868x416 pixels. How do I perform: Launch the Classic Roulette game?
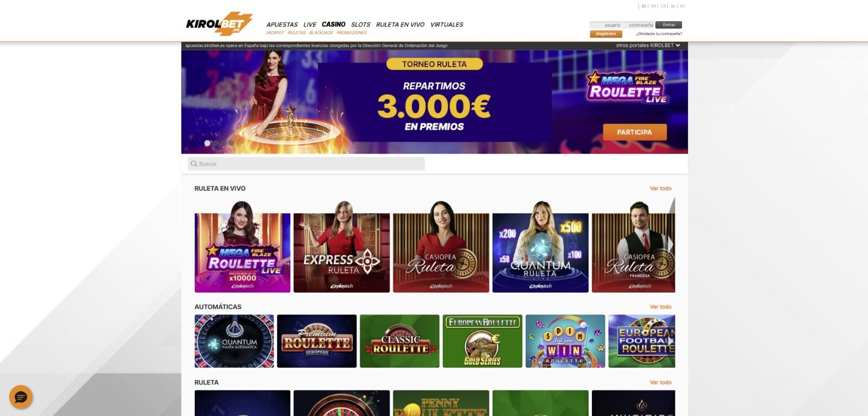[400, 341]
